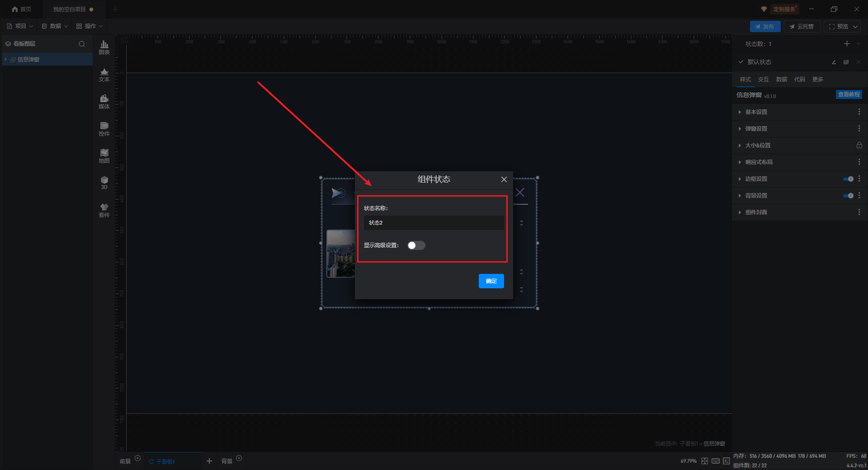This screenshot has height=470, width=868.
Task: Switch to the 样式 tab
Action: click(x=745, y=80)
